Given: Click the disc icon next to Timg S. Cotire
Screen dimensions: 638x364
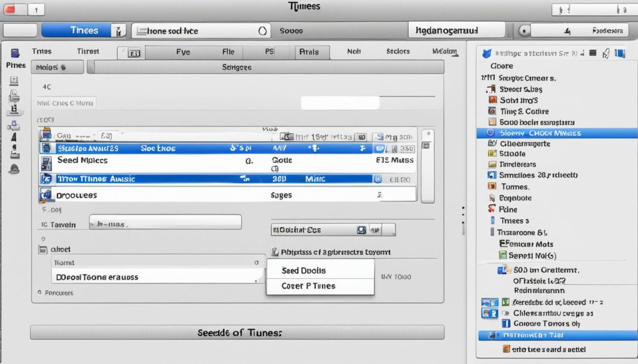Looking at the screenshot, I should [492, 111].
